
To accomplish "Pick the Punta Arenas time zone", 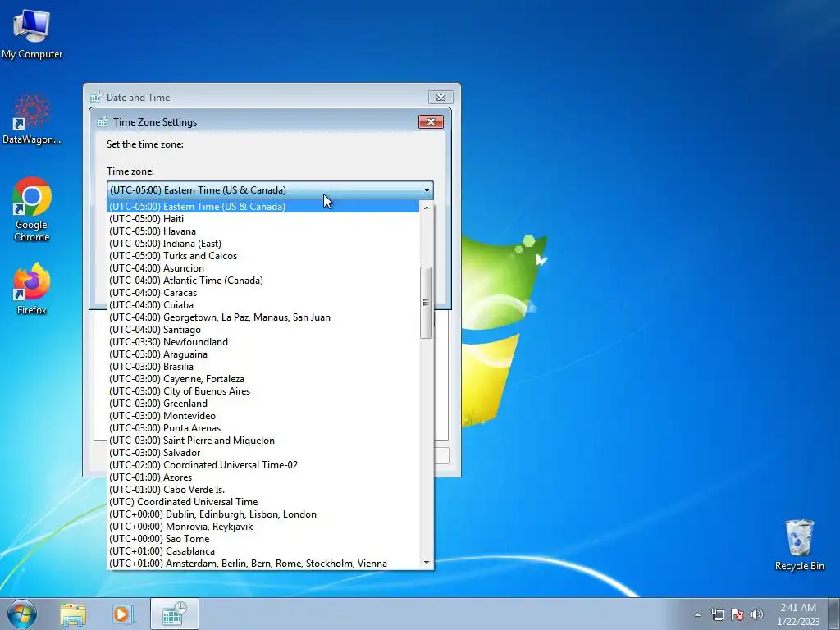I will pyautogui.click(x=263, y=428).
